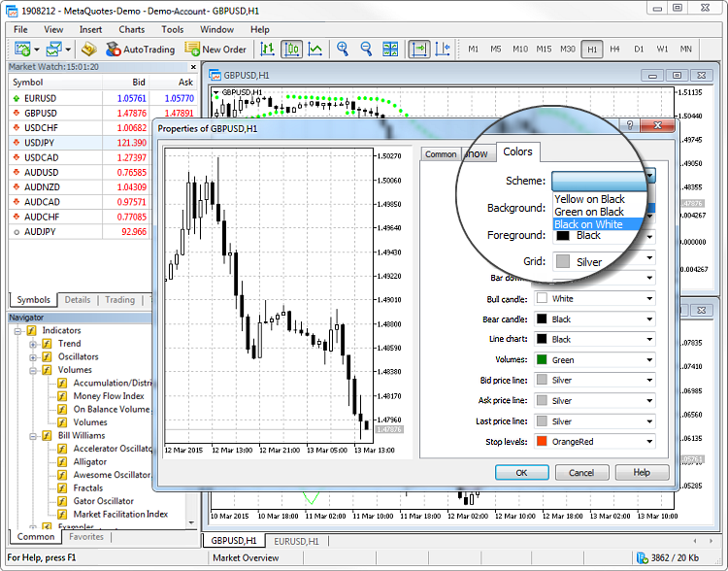Collapse the Indicators tree node
The image size is (728, 571).
pyautogui.click(x=17, y=331)
